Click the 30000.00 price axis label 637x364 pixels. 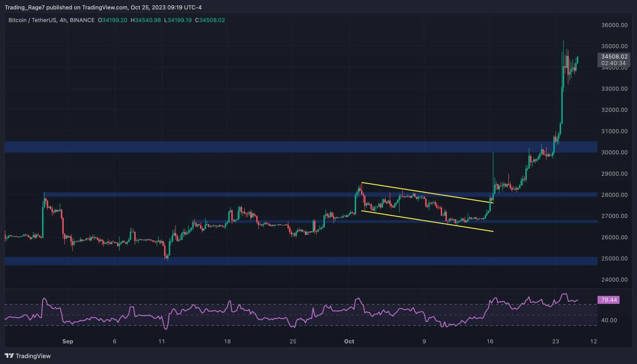coord(614,152)
